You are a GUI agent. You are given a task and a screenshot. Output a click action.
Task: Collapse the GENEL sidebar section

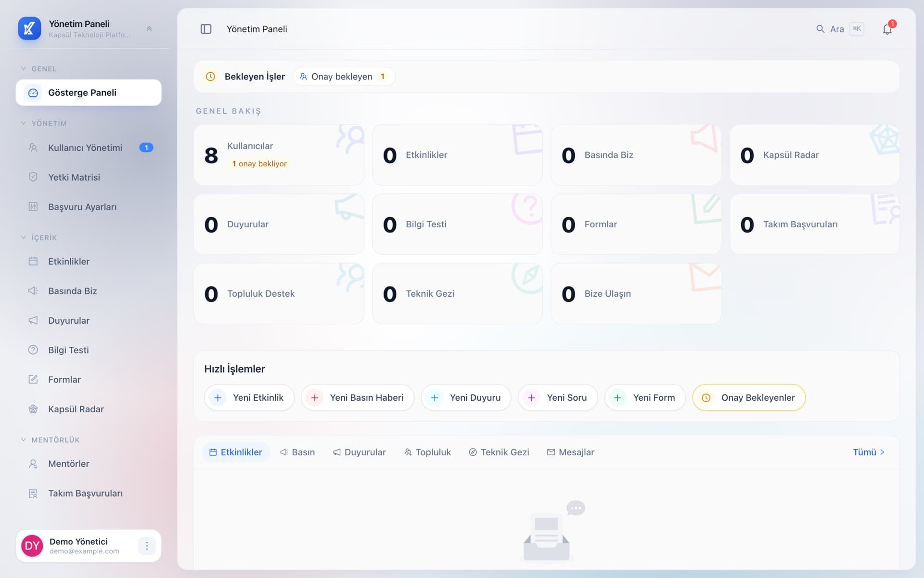click(x=38, y=69)
